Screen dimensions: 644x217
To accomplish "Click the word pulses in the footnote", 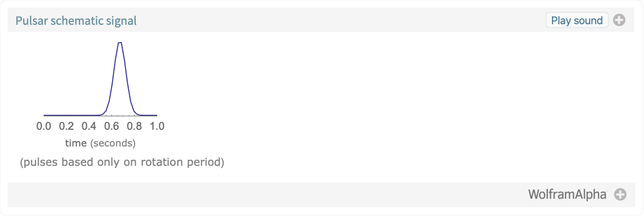I will pyautogui.click(x=40, y=162).
